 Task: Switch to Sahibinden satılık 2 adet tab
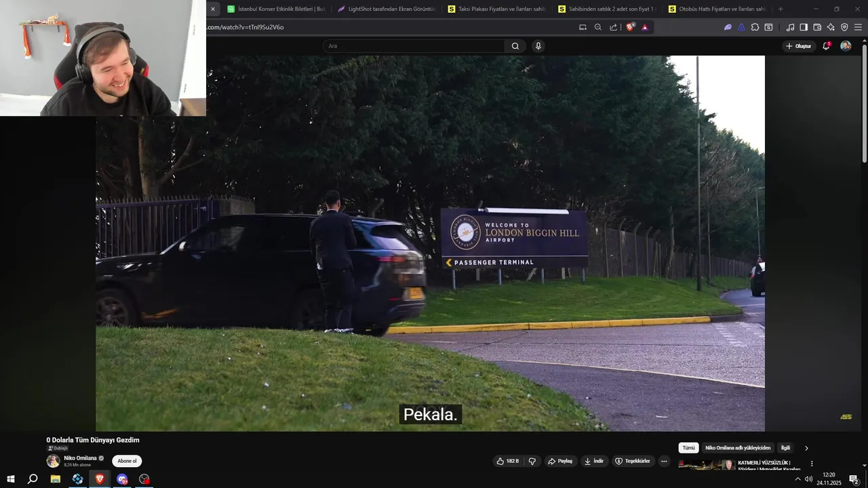pyautogui.click(x=607, y=9)
